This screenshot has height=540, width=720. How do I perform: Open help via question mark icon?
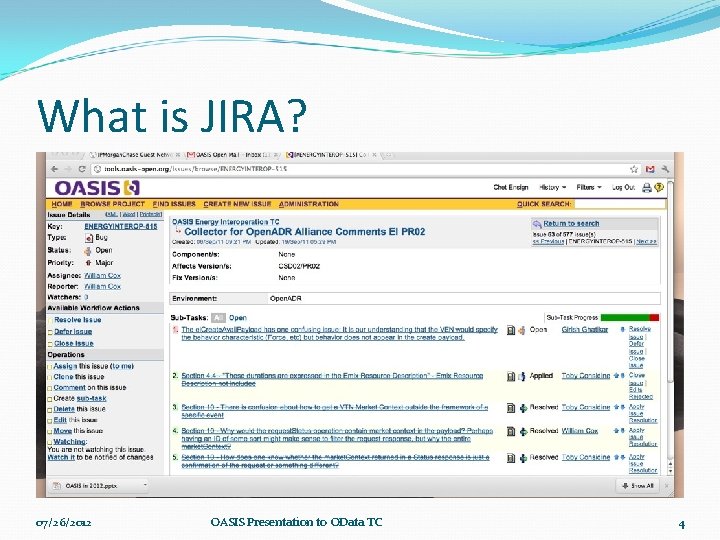pos(659,187)
